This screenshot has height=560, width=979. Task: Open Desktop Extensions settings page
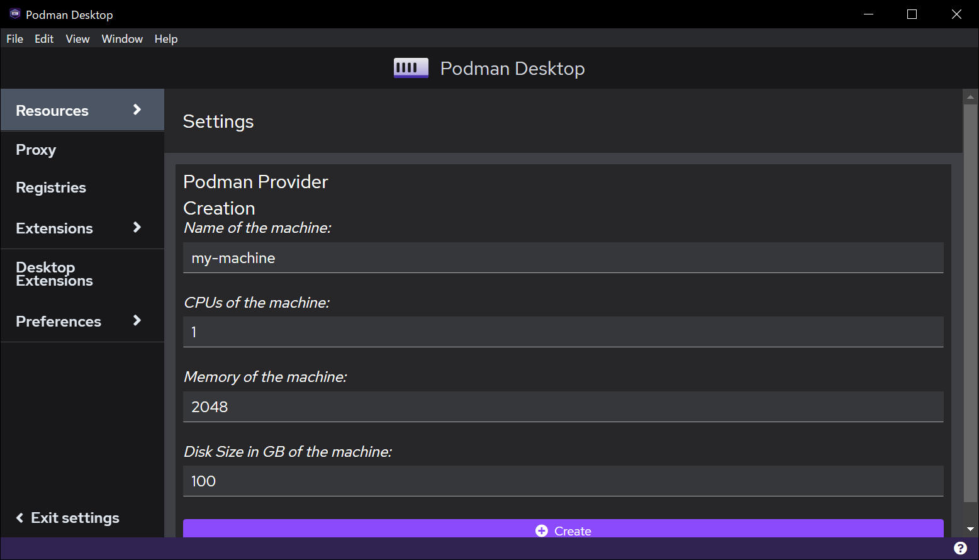click(54, 274)
